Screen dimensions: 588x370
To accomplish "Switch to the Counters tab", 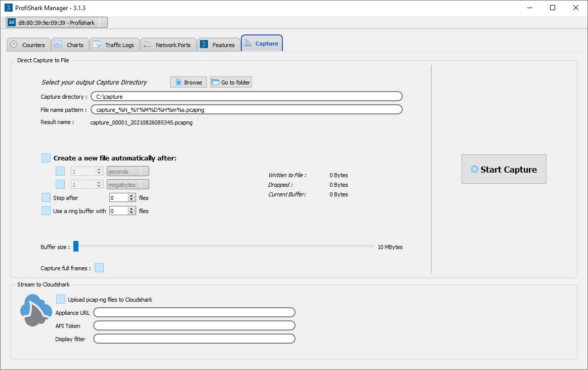I will pyautogui.click(x=28, y=45).
